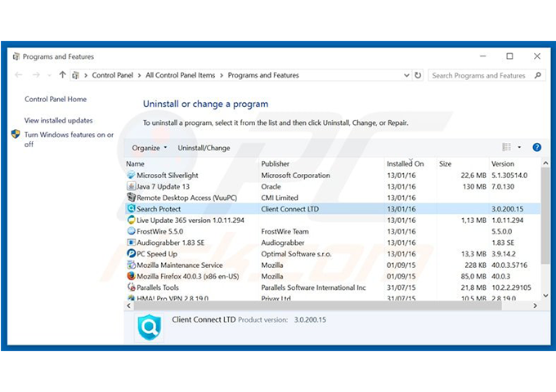Viewport: 556px width, 392px height.
Task: Navigate to All Control Panel Items breadcrumb
Action: click(180, 75)
